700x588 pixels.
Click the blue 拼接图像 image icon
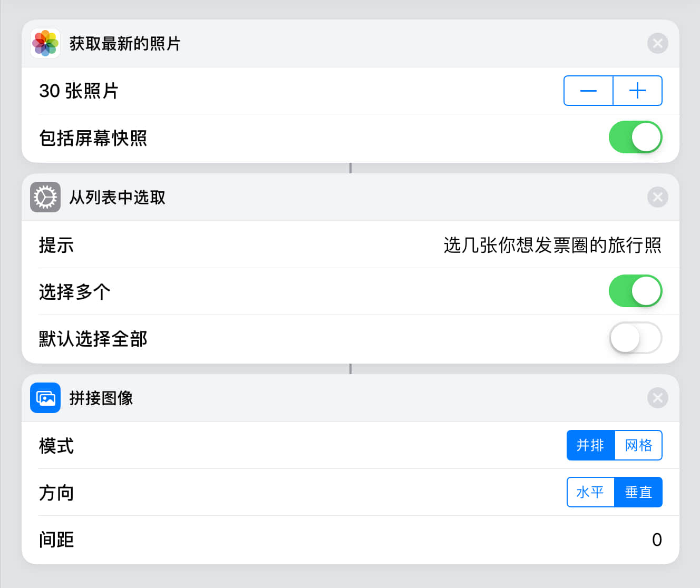pyautogui.click(x=45, y=398)
